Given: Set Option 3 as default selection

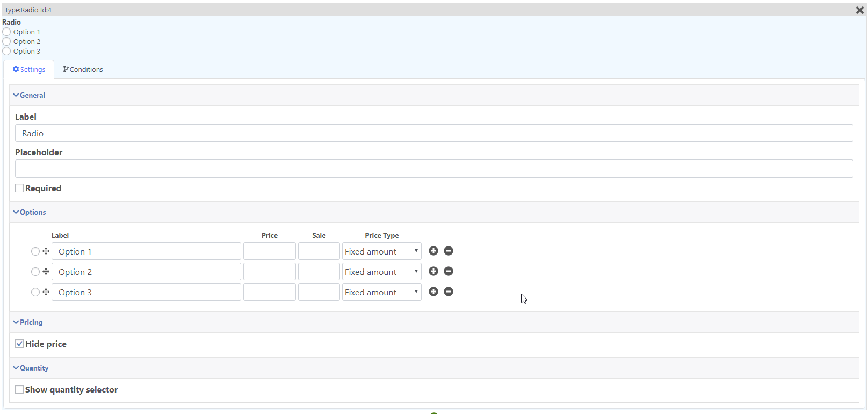Looking at the screenshot, I should point(35,292).
